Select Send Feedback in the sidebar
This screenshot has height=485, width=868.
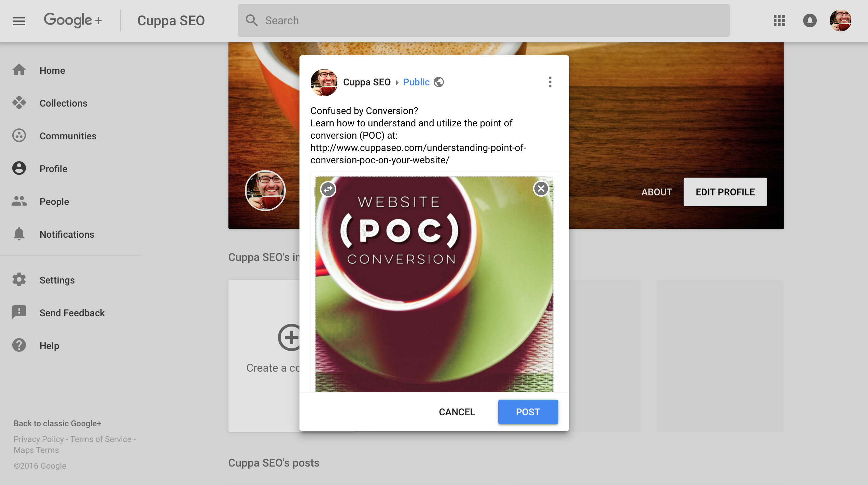coord(72,313)
